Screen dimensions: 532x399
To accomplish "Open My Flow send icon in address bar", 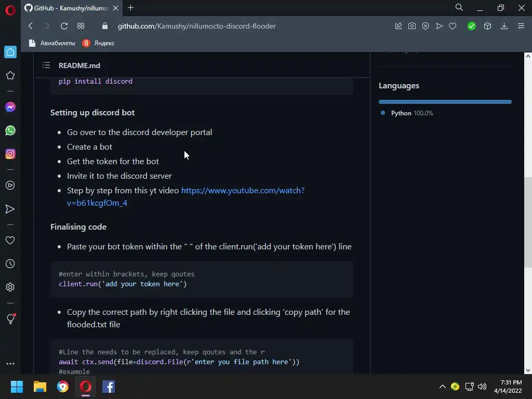I will point(439,26).
